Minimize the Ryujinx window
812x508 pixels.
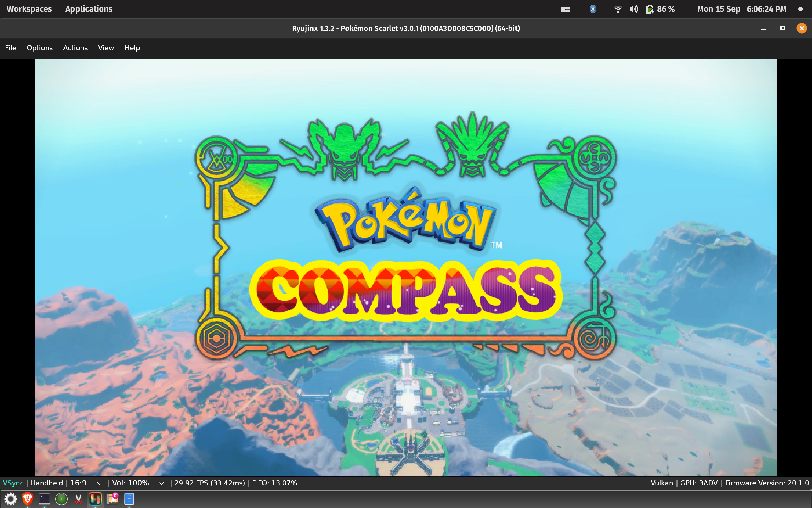[763, 29]
